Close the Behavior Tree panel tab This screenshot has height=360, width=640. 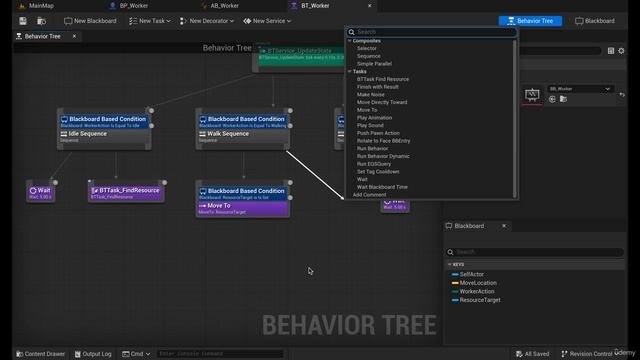pos(74,36)
